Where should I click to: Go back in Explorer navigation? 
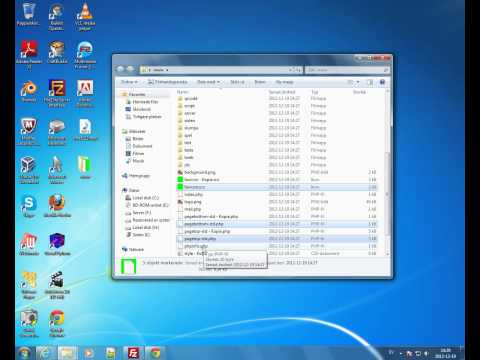pyautogui.click(x=120, y=69)
